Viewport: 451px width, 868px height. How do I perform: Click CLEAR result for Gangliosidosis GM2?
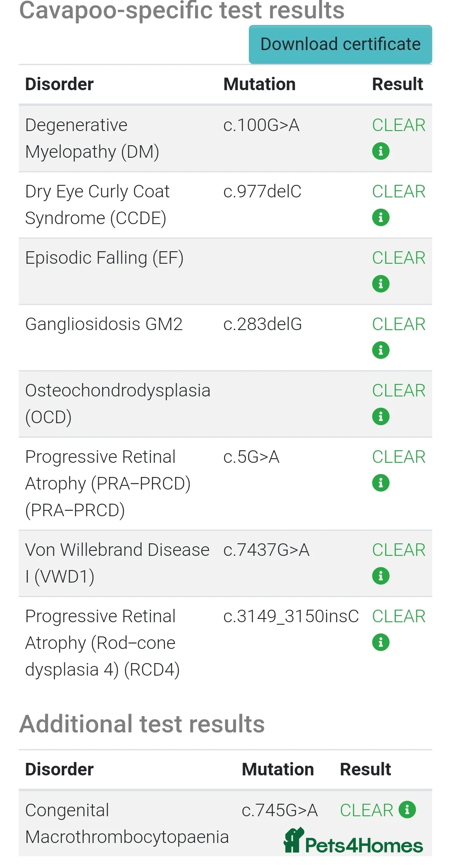pos(398,324)
